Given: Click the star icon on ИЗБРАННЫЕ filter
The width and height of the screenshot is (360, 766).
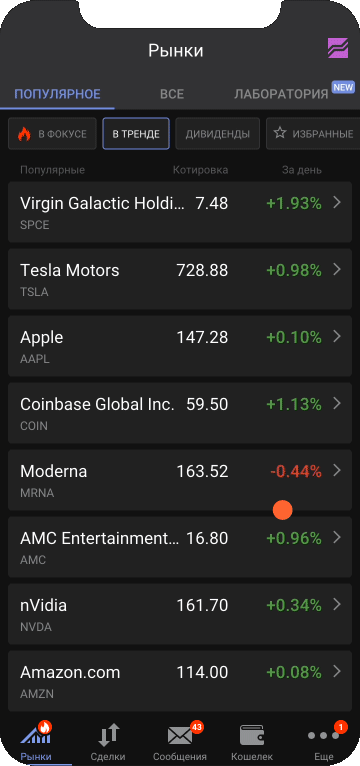Looking at the screenshot, I should pyautogui.click(x=279, y=133).
